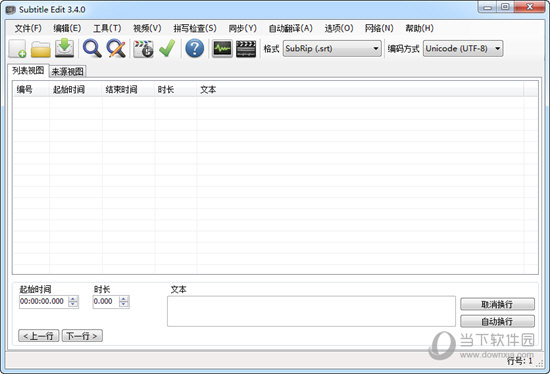Open 网络(N) menu
This screenshot has width=550, height=374.
pyautogui.click(x=379, y=28)
